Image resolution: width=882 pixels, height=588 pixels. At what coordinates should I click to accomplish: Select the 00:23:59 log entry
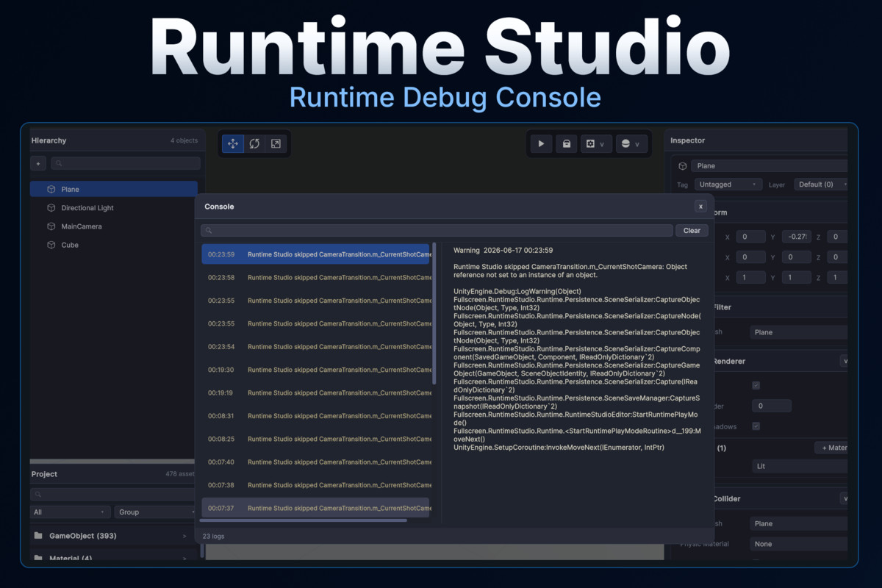tap(315, 254)
